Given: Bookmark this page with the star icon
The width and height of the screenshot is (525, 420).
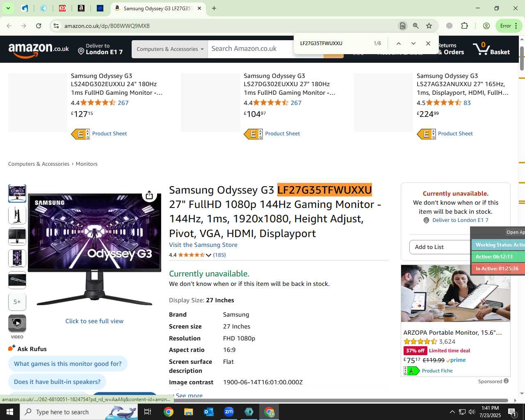Looking at the screenshot, I should (x=429, y=26).
